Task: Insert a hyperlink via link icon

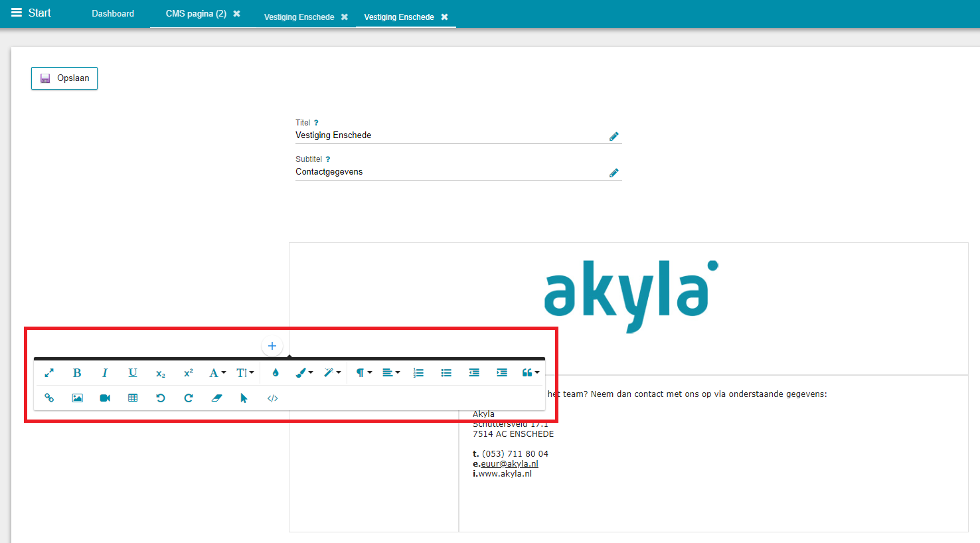Action: coord(49,398)
